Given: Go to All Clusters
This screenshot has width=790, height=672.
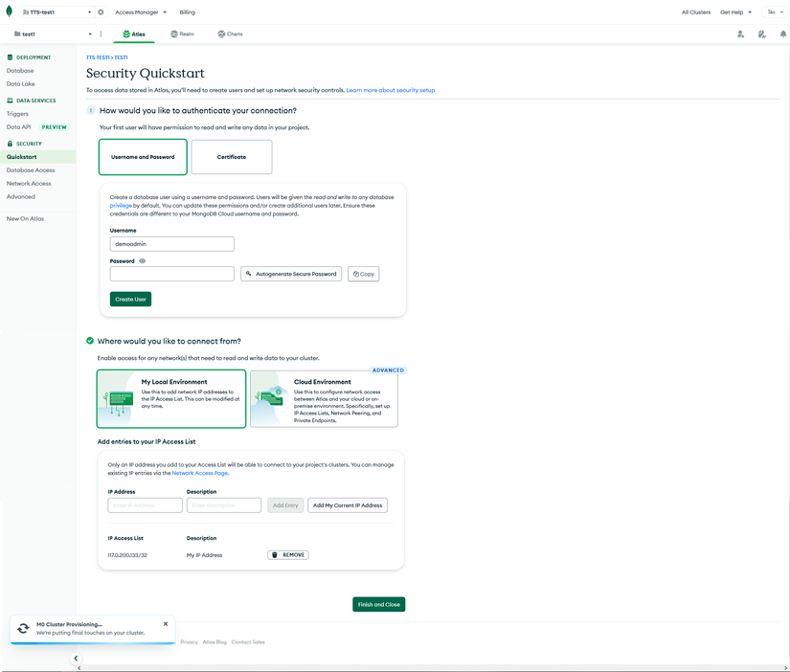Looking at the screenshot, I should (x=696, y=12).
